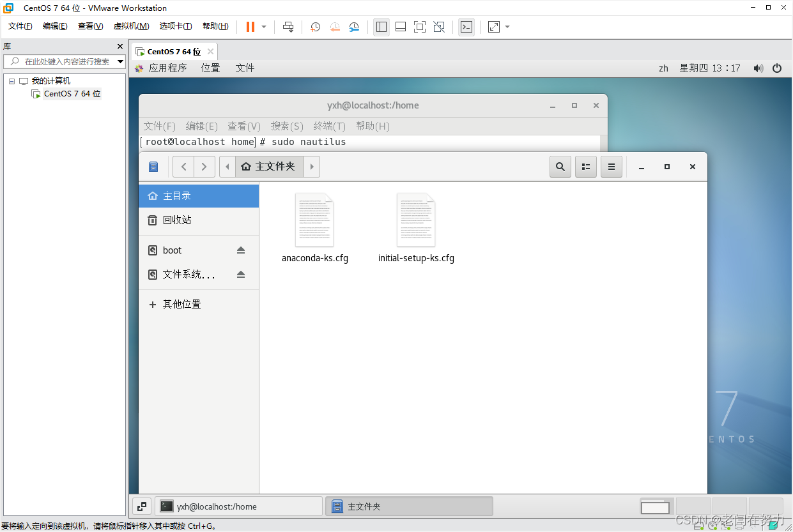The image size is (793, 532).
Task: Click the left path bar arrow in Nautilus
Action: [x=227, y=167]
